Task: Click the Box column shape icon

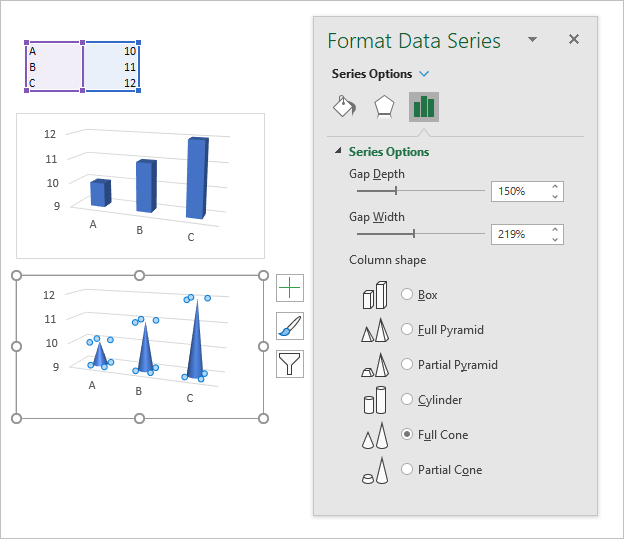Action: coord(375,295)
